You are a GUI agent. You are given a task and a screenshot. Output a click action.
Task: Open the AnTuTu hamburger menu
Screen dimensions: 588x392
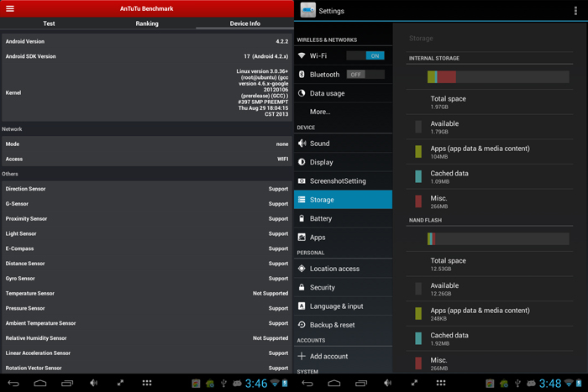click(x=10, y=8)
